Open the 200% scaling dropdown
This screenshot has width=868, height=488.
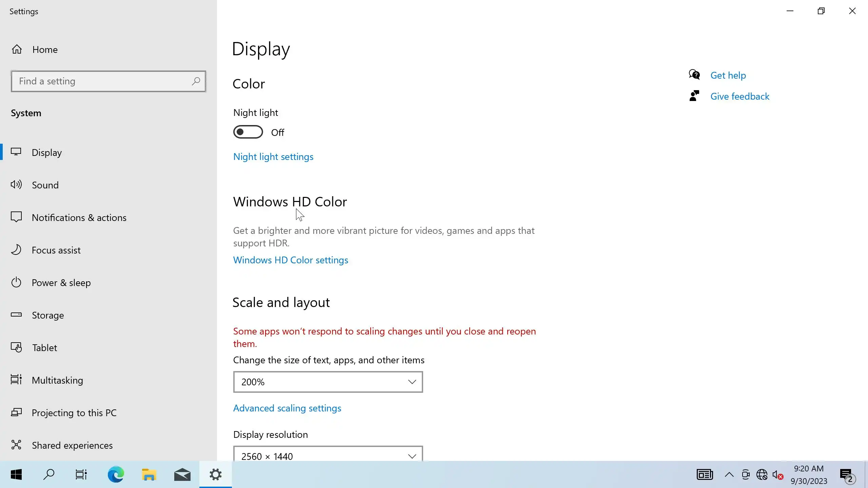(328, 382)
